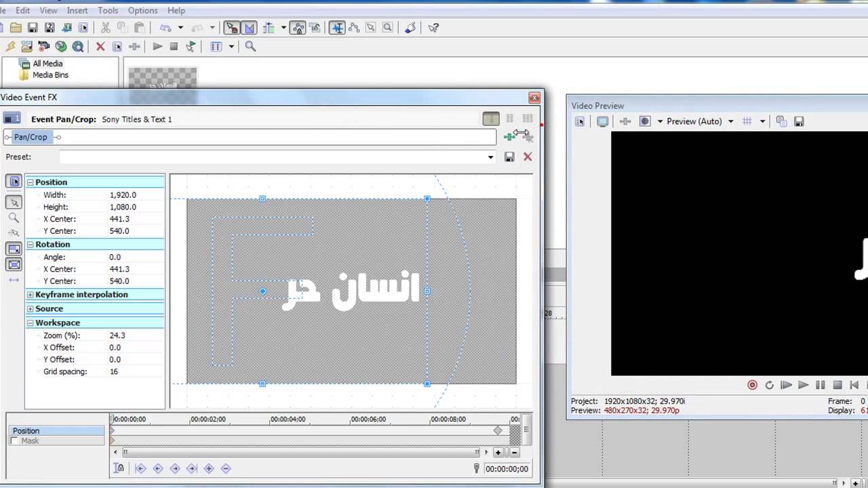Open the Help menu
868x488 pixels.
click(176, 10)
